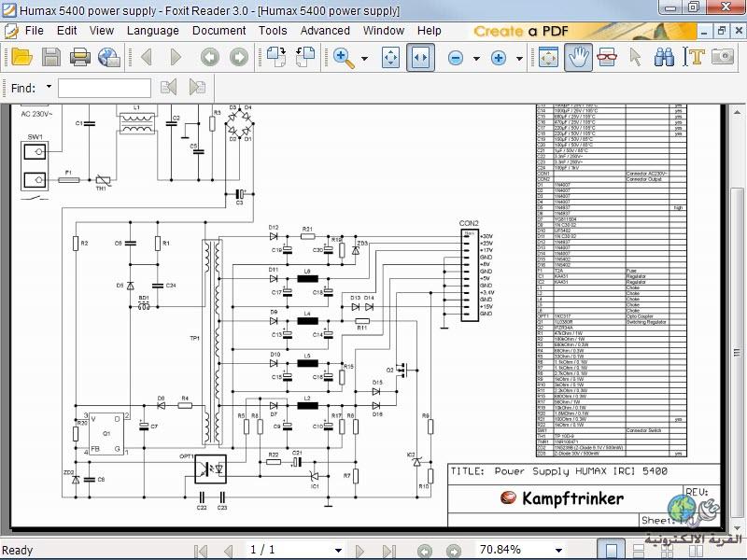Open the File menu
747x560 pixels.
(x=35, y=31)
